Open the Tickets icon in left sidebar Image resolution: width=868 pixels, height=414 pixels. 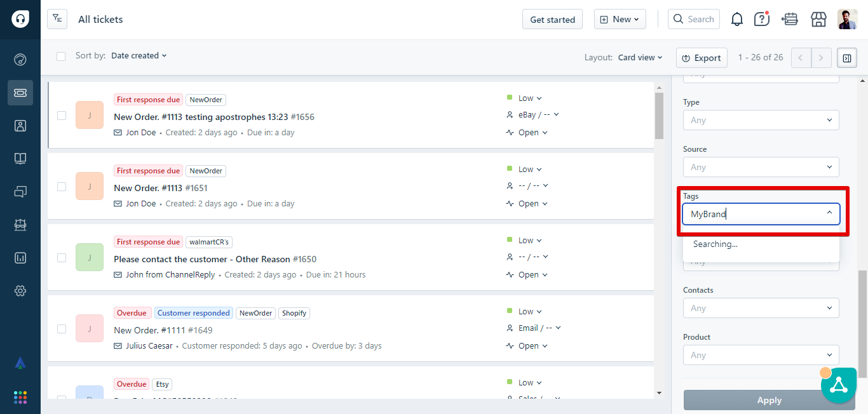tap(20, 93)
